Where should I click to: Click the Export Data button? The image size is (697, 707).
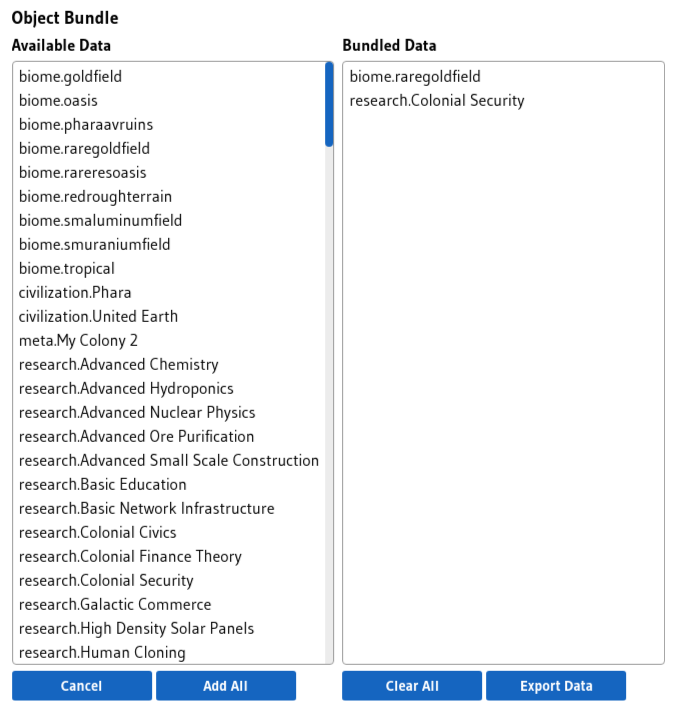[556, 685]
